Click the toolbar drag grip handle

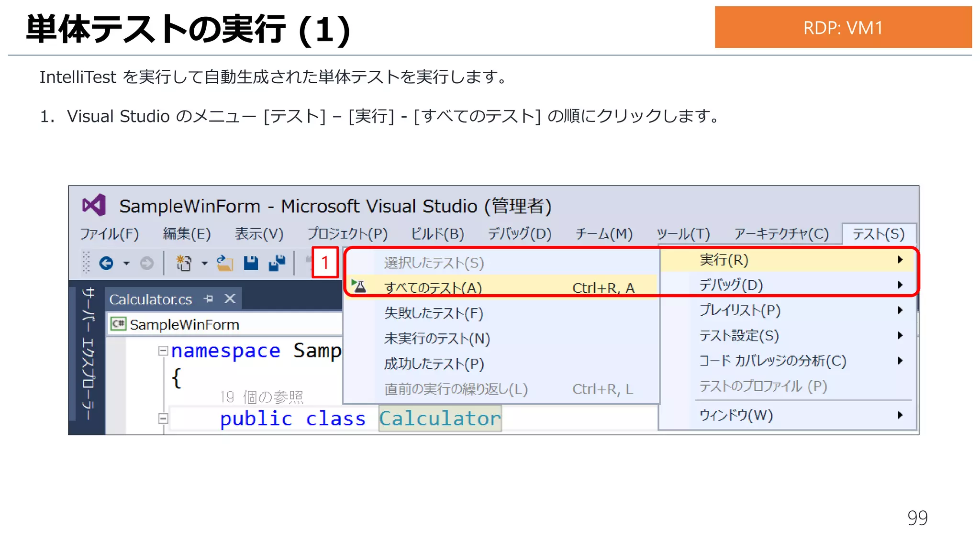pos(86,263)
